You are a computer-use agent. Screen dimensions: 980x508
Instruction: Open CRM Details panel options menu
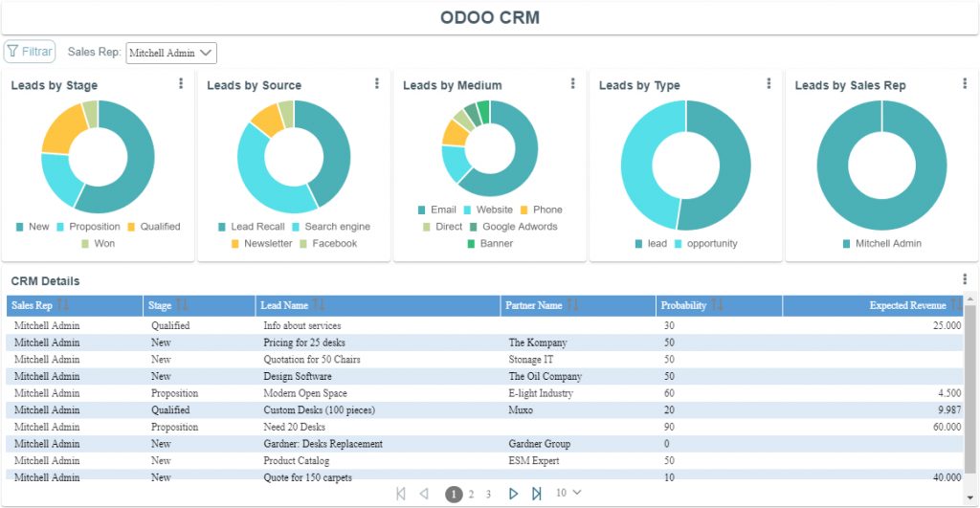[x=965, y=278]
